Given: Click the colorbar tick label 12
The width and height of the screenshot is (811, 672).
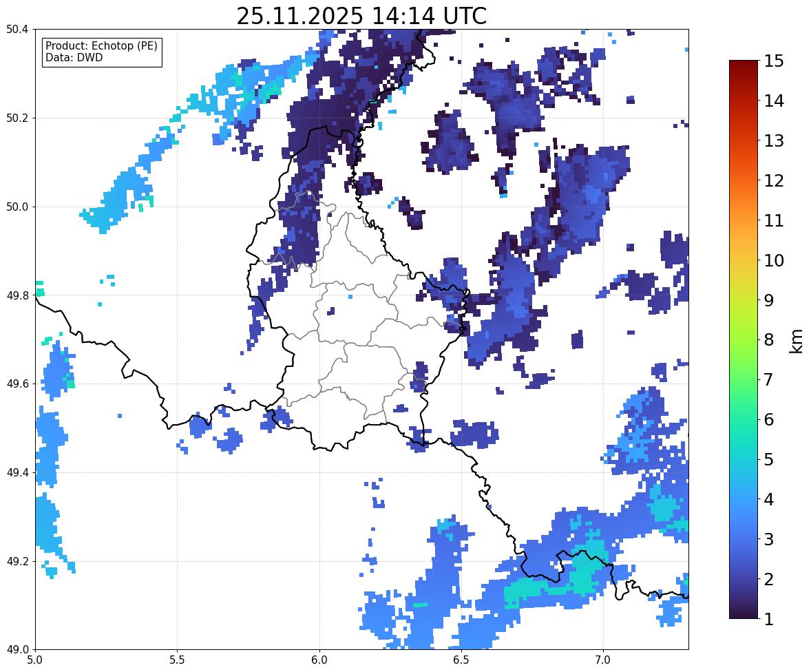Looking at the screenshot, I should [774, 180].
